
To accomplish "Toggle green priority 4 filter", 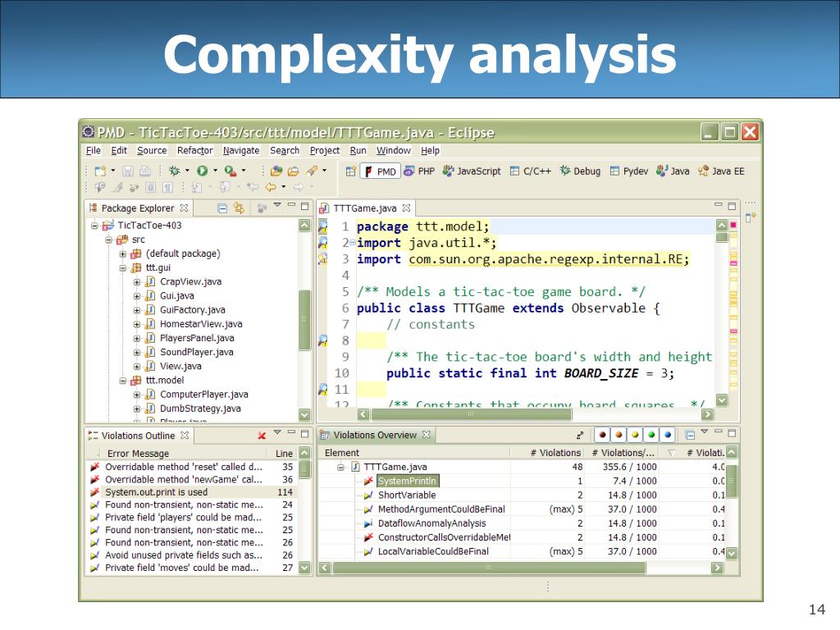I will [651, 435].
